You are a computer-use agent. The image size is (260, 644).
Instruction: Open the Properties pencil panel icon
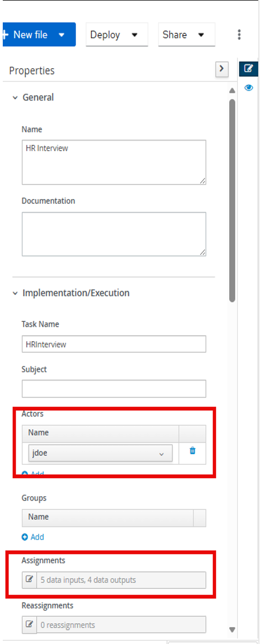pyautogui.click(x=248, y=68)
